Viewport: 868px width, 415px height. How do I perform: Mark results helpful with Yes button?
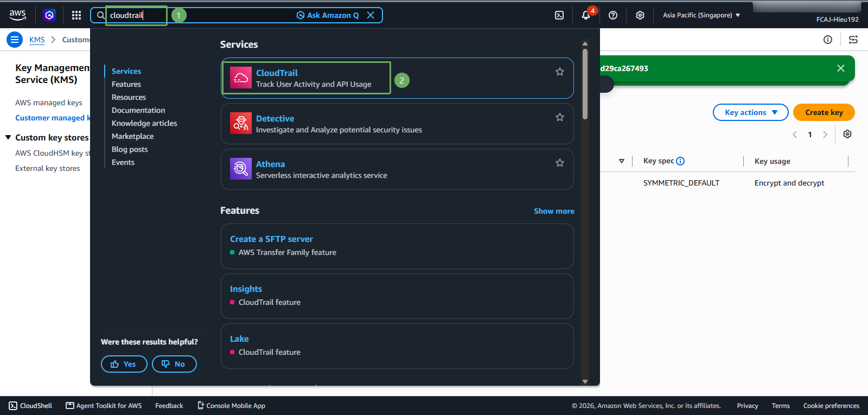click(124, 364)
